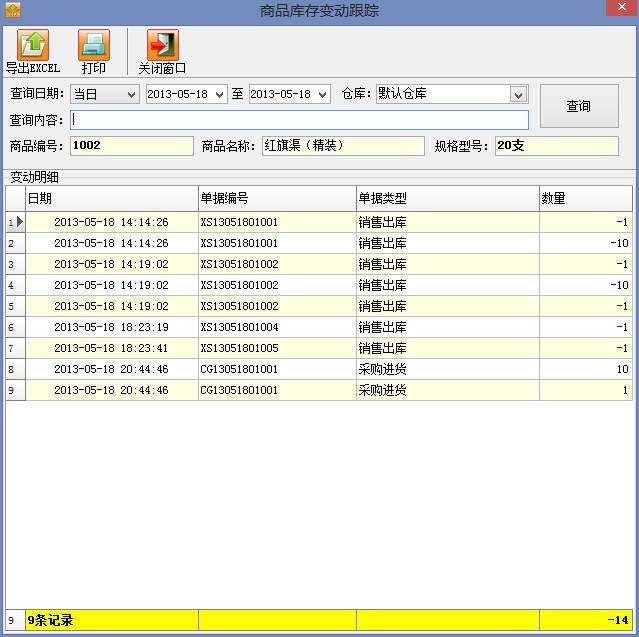
Task: Click the 查询 search button
Action: coord(579,106)
